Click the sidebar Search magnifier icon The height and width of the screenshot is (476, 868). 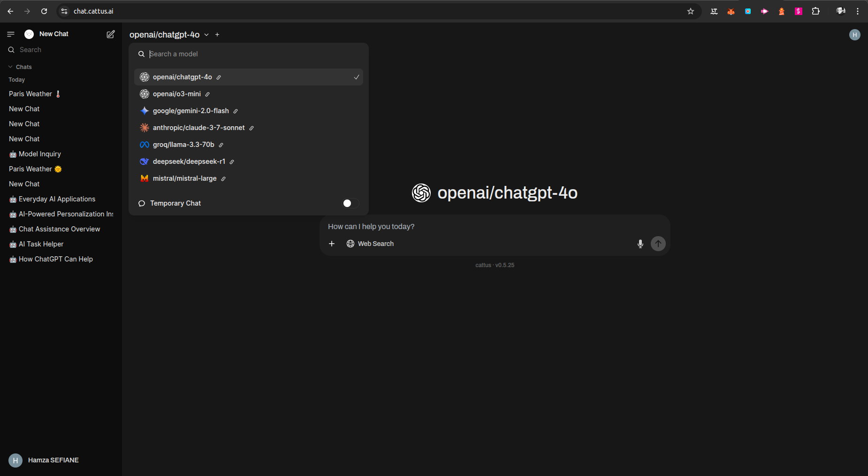(x=11, y=50)
